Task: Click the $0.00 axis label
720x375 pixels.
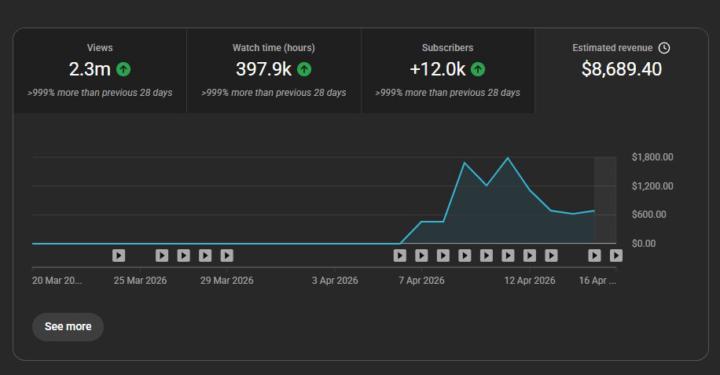Action: pos(644,243)
